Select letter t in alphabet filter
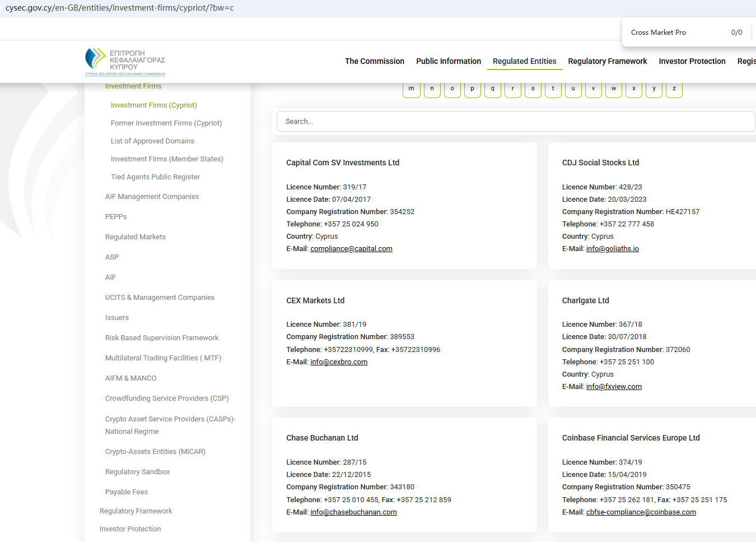This screenshot has height=542, width=756. point(553,89)
